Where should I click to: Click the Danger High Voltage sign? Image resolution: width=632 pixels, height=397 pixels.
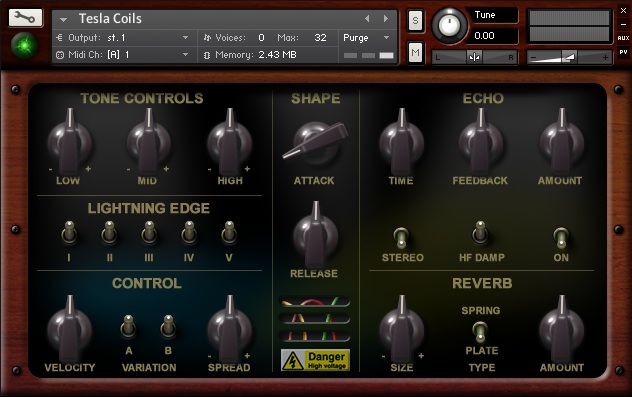[x=316, y=360]
